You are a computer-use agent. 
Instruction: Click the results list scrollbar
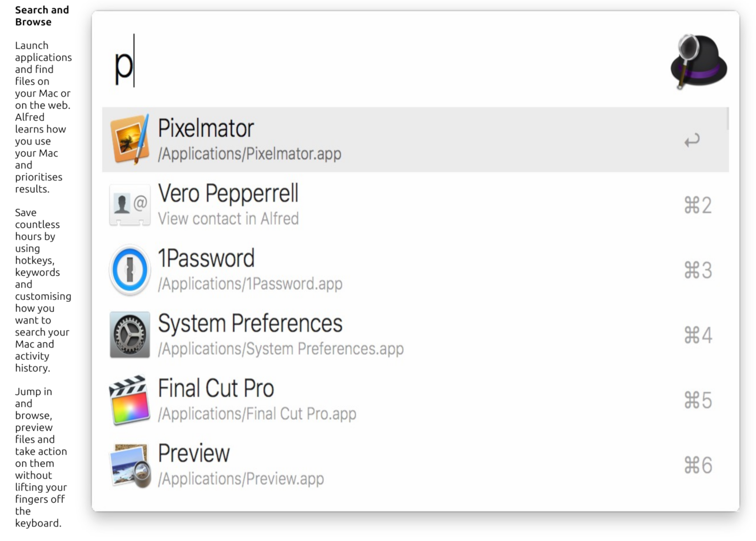pyautogui.click(x=728, y=119)
